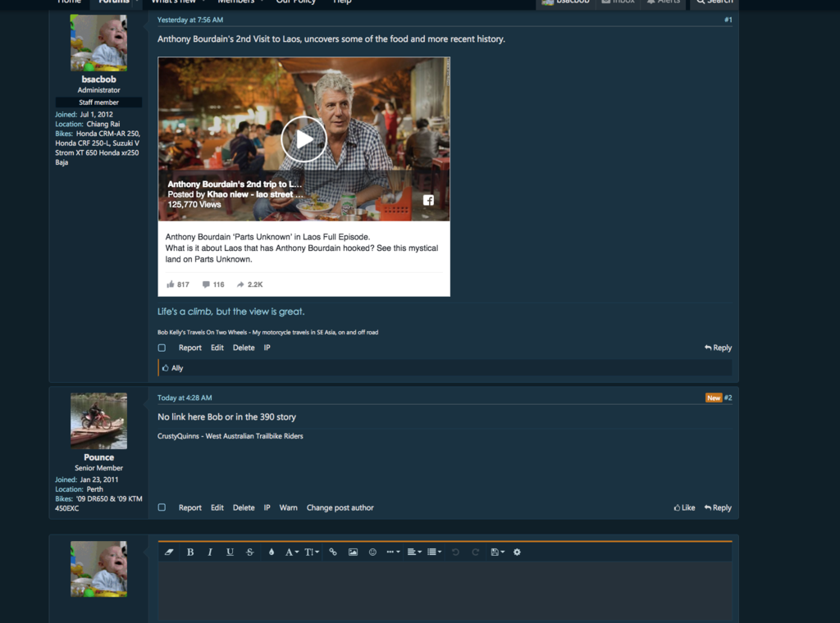Open the Help item in top navigation
The width and height of the screenshot is (840, 623).
342,2
